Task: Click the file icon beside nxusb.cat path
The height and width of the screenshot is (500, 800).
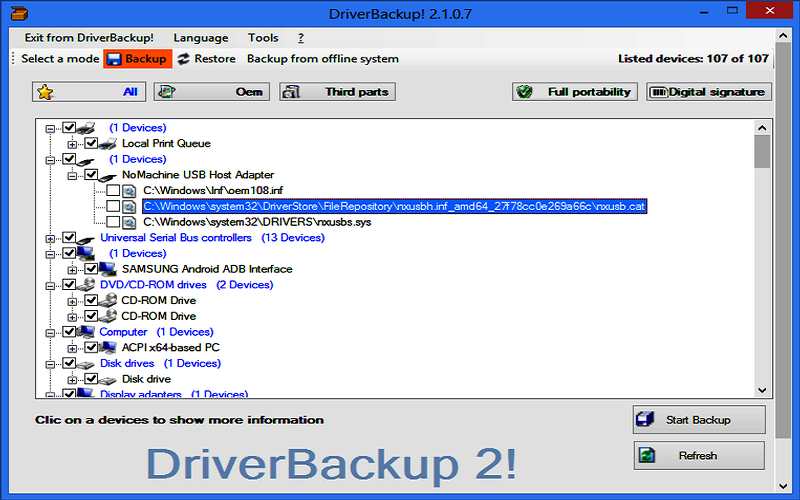Action: click(x=129, y=207)
